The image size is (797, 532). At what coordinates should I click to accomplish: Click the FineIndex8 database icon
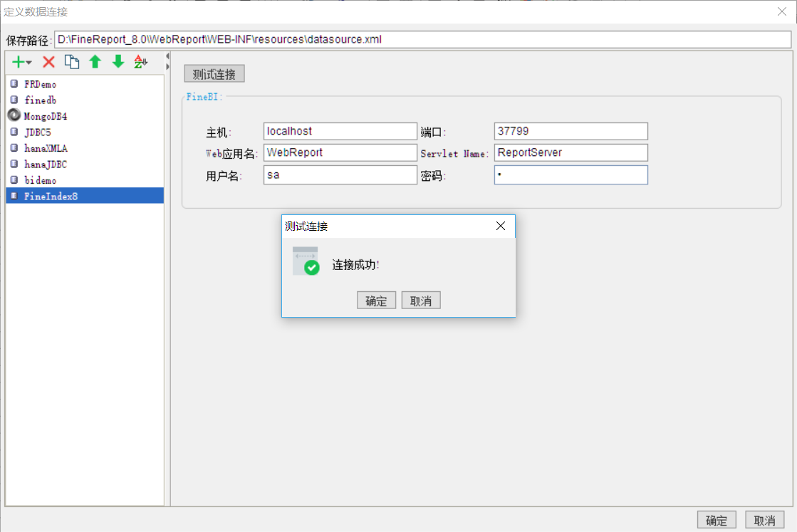pos(14,196)
